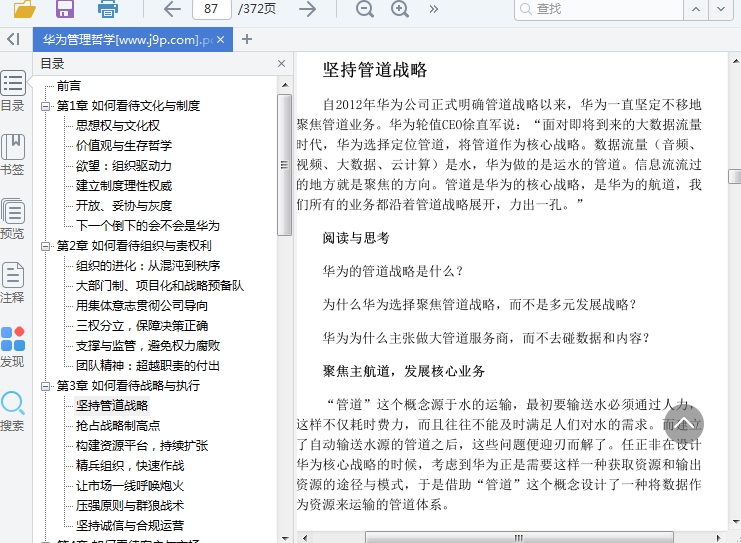Image resolution: width=741 pixels, height=543 pixels.
Task: Show more toolbar tools via double chevron
Action: click(433, 9)
